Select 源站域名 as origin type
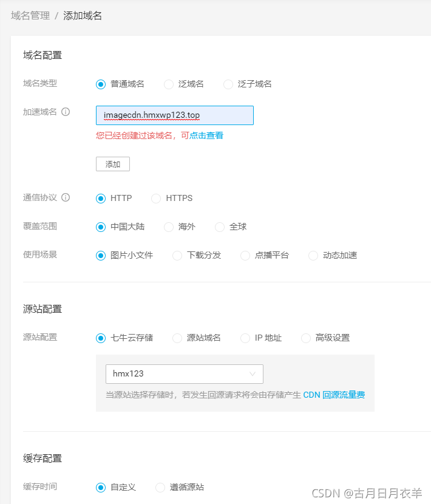 pyautogui.click(x=177, y=338)
